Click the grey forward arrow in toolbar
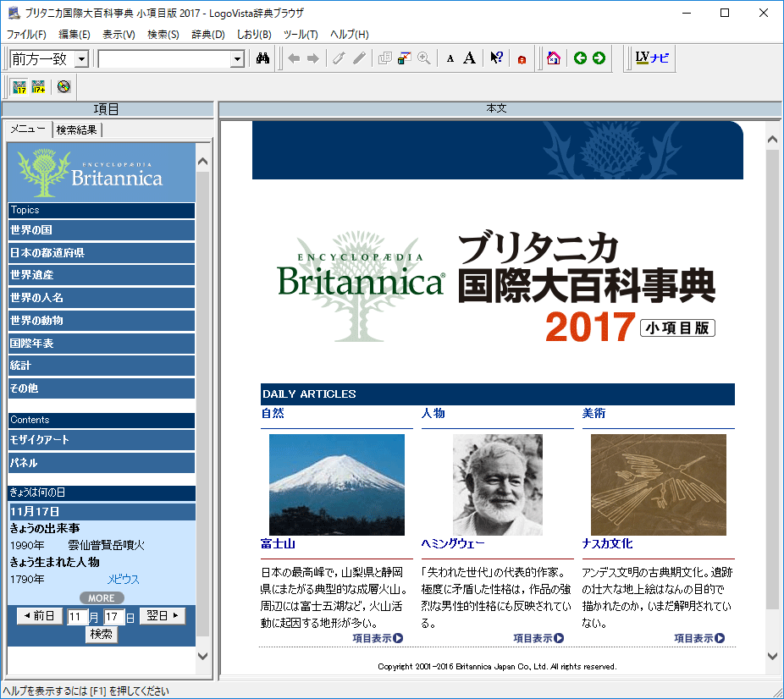The width and height of the screenshot is (784, 699). pyautogui.click(x=313, y=58)
